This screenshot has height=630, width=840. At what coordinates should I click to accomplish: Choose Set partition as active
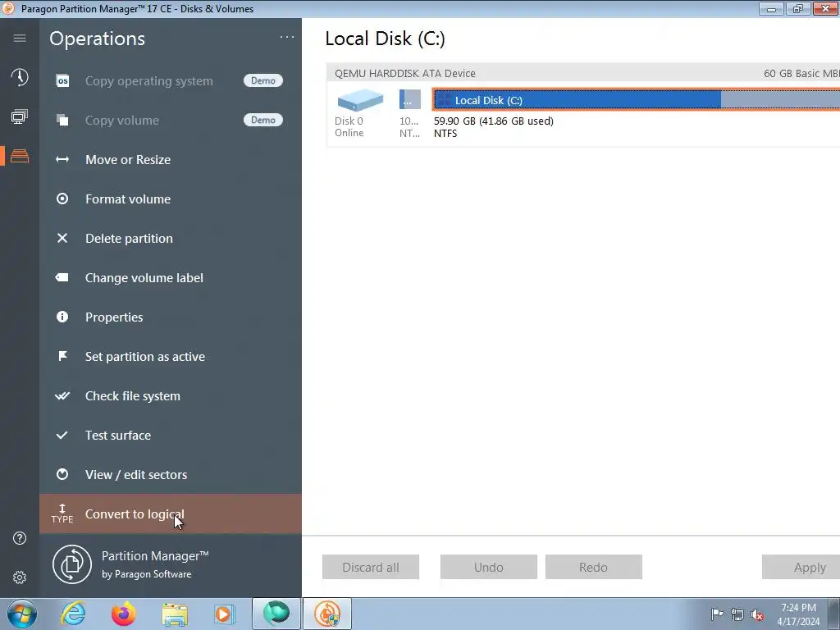[x=171, y=356]
